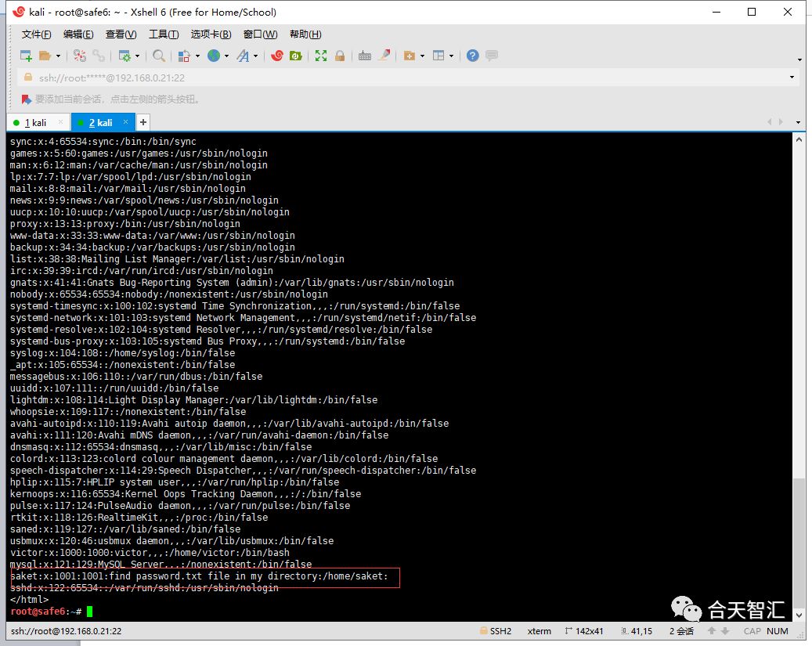
Task: Click the keyboard key-mapping icon
Action: coord(365,56)
